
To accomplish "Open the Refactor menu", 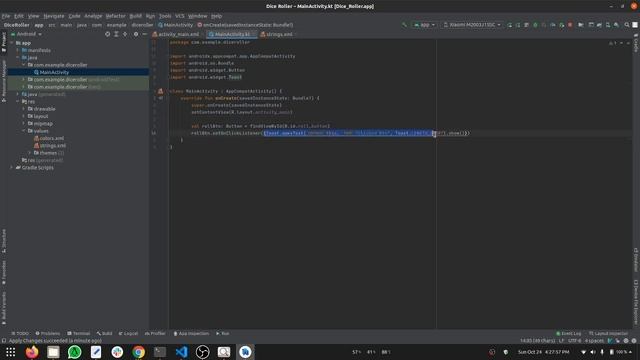I will click(116, 16).
